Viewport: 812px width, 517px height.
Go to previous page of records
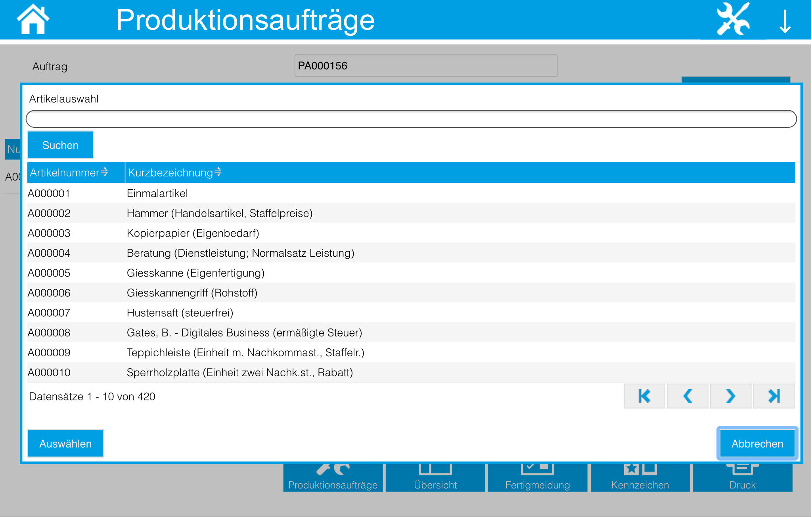[688, 396]
